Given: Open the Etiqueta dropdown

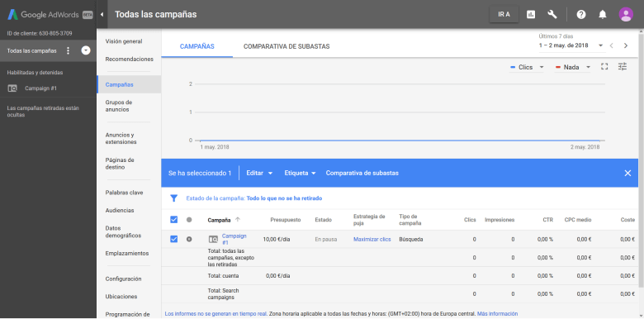Looking at the screenshot, I should (x=300, y=173).
